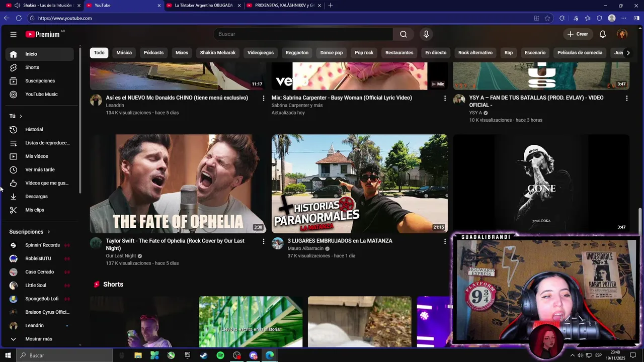The image size is (644, 362).
Task: Select the Todo filter chip
Action: [99, 53]
